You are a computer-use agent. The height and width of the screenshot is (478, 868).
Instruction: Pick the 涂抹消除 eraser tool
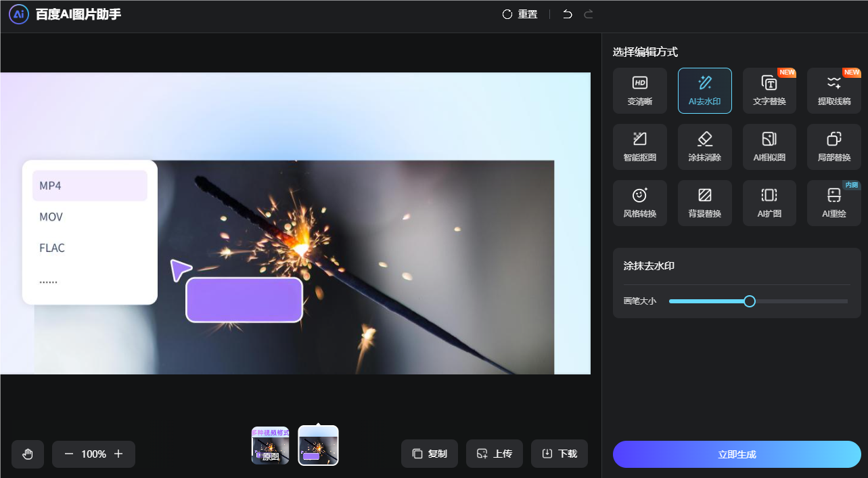pos(704,147)
